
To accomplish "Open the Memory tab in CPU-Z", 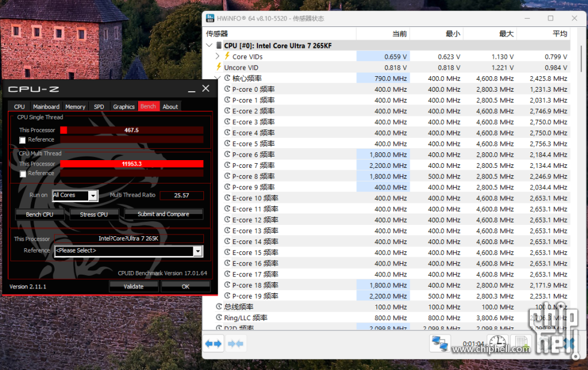I will [x=76, y=107].
